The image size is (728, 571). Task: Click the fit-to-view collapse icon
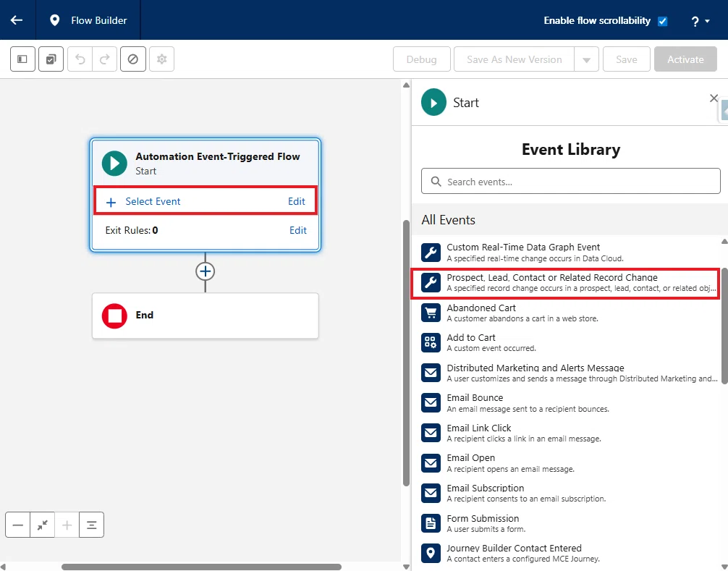pos(42,525)
